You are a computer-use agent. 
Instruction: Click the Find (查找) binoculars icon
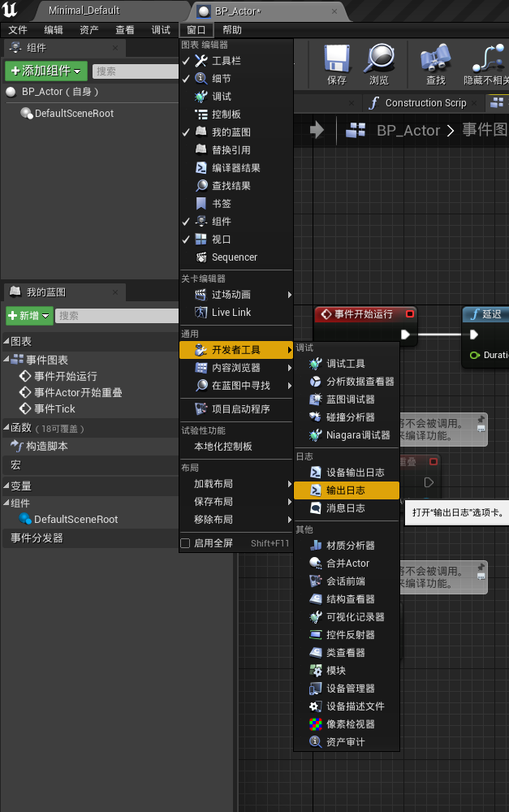coord(435,60)
